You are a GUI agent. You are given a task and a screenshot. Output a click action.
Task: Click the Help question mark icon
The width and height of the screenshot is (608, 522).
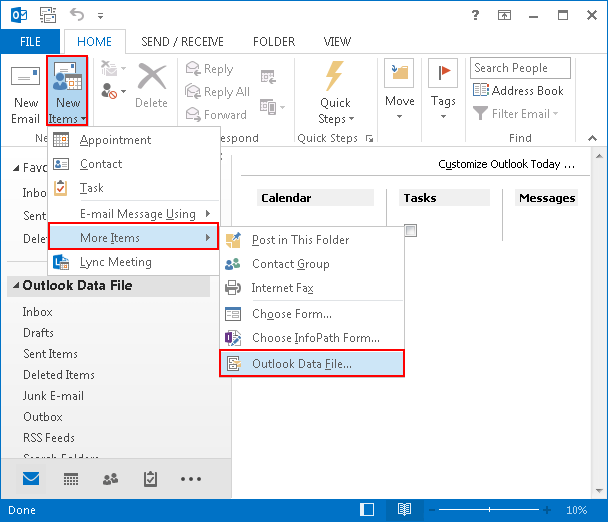coord(475,15)
